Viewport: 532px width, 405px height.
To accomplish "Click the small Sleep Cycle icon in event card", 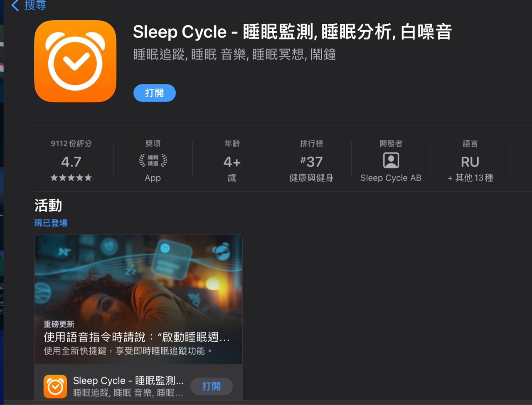I will click(x=55, y=387).
